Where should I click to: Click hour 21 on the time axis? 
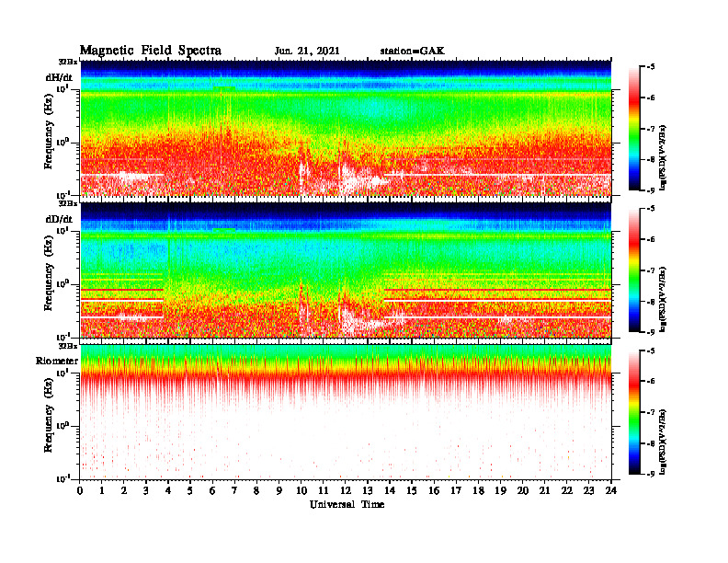[544, 490]
